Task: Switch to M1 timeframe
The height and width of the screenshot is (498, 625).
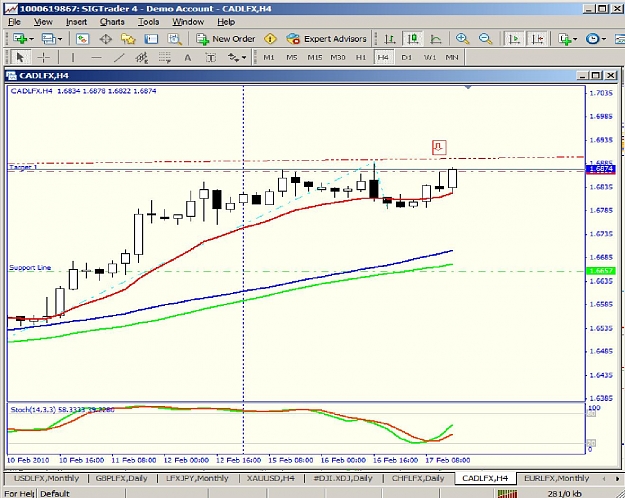Action: pyautogui.click(x=269, y=57)
